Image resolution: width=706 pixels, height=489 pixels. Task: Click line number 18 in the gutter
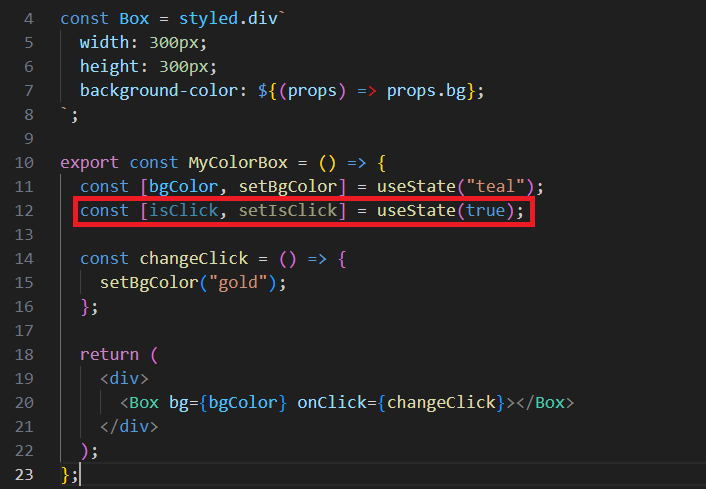(x=24, y=355)
